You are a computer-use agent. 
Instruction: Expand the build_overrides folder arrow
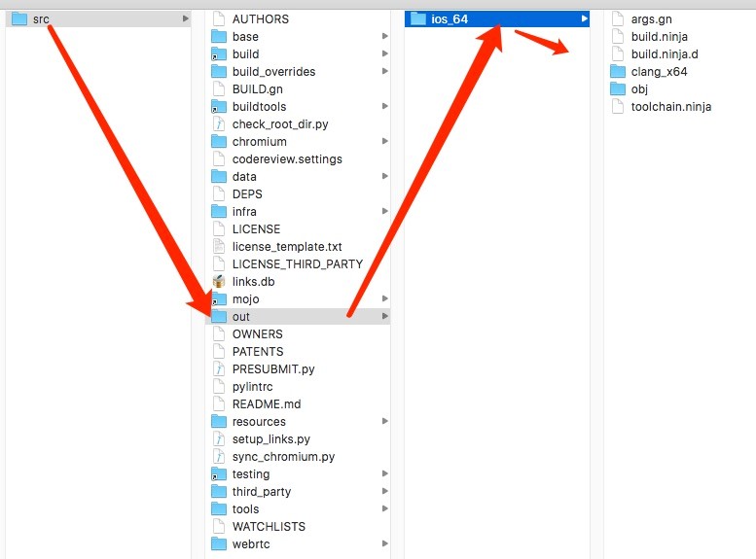pos(384,71)
